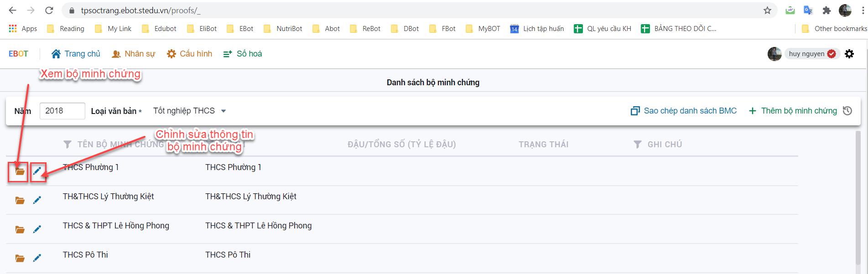Open folder icon for THCS Phường 1
The width and height of the screenshot is (868, 274).
coord(20,171)
